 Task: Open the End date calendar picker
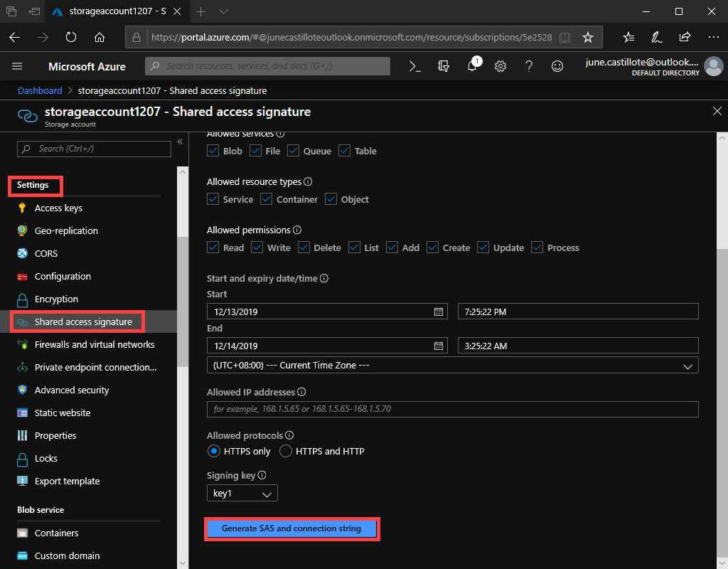tap(438, 346)
